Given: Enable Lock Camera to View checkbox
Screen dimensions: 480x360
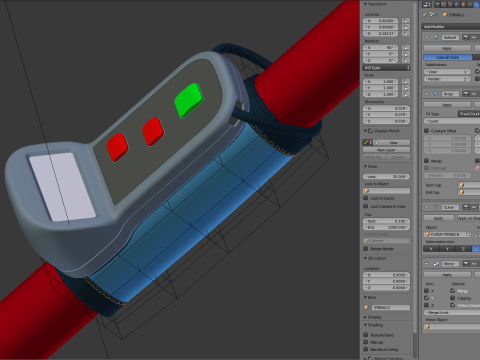Looking at the screenshot, I should click(366, 206).
